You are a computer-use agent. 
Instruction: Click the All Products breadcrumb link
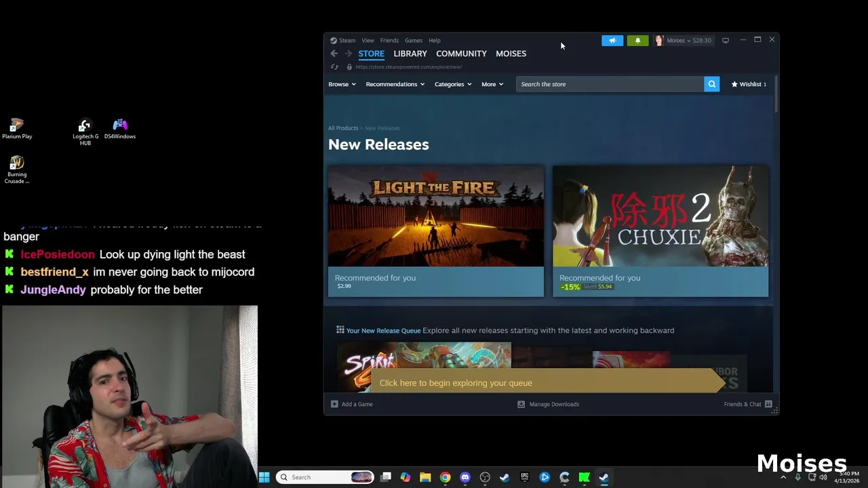[x=343, y=128]
